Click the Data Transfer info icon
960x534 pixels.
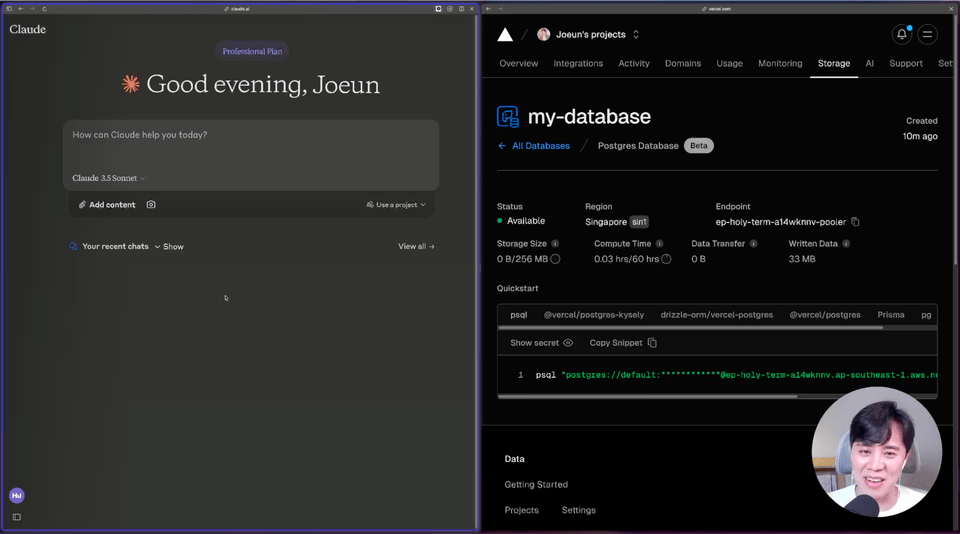pyautogui.click(x=754, y=244)
